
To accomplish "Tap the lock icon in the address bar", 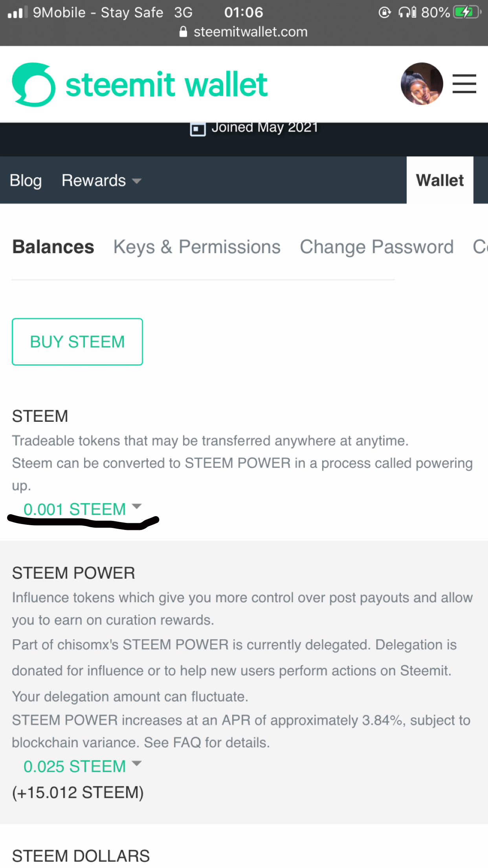I will pos(183,32).
